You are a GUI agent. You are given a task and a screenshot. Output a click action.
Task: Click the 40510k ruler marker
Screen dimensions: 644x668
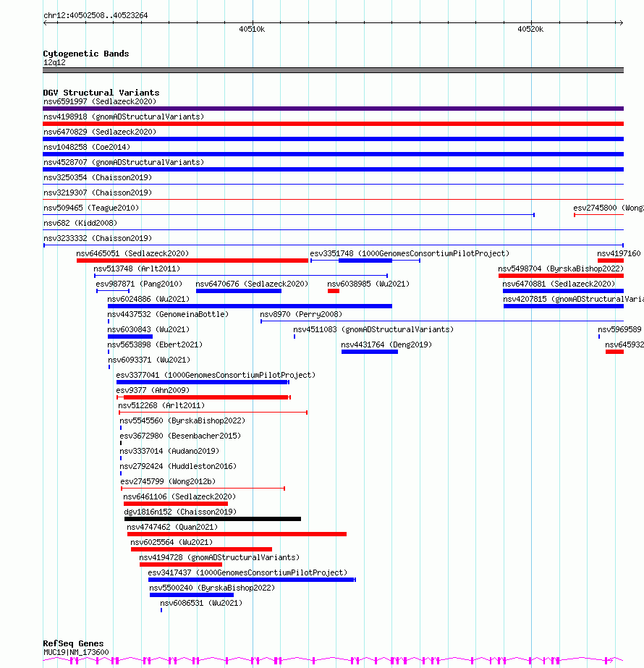pyautogui.click(x=252, y=30)
